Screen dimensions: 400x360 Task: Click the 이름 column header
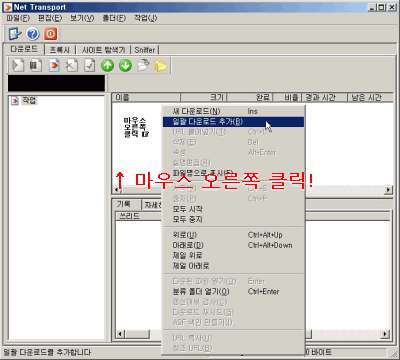146,97
